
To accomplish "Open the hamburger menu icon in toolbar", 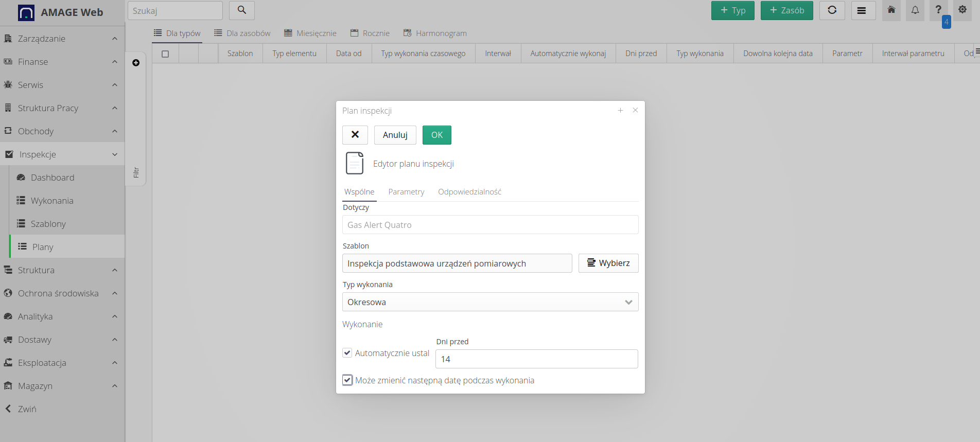I will coord(861,10).
